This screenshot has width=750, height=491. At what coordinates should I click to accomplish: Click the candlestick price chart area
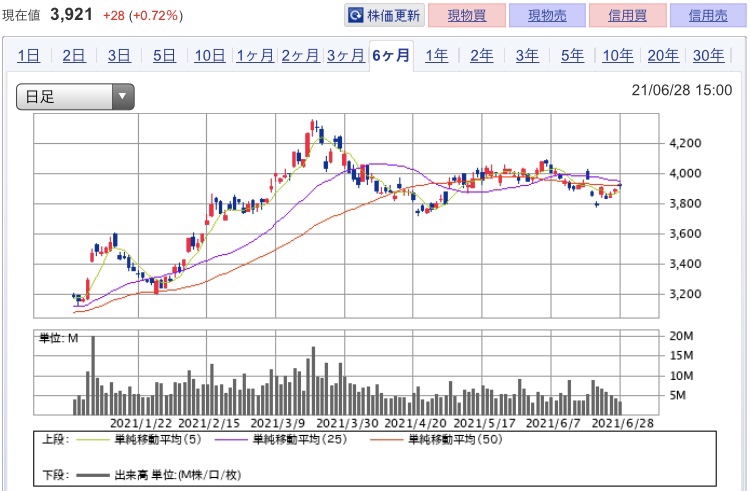tap(346, 216)
